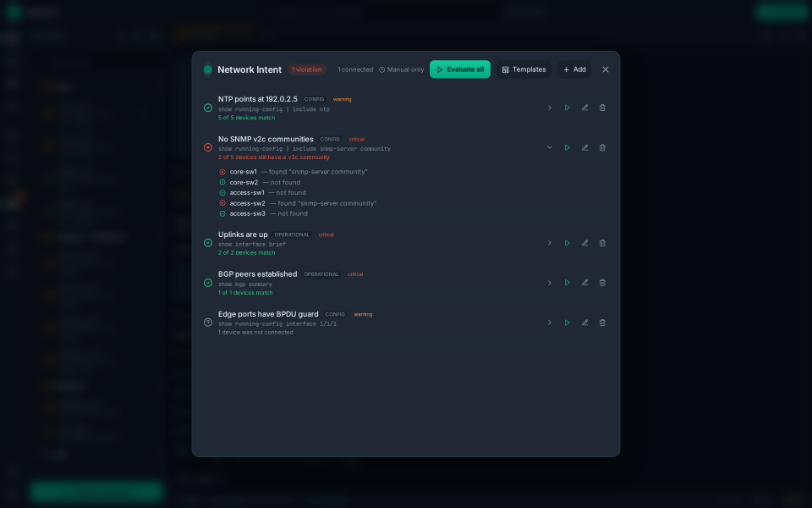Click the 5 of 5 devices match text
Image resolution: width=812 pixels, height=508 pixels.
pyautogui.click(x=246, y=118)
